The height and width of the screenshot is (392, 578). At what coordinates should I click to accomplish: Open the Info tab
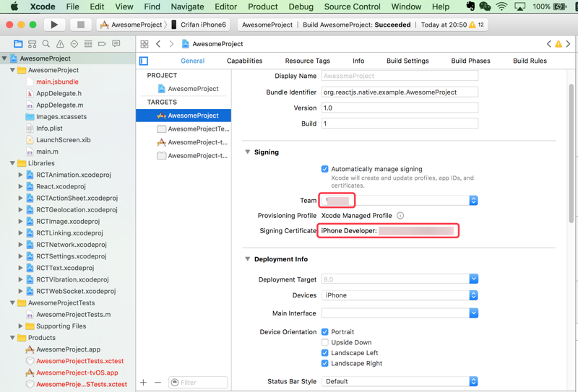point(358,61)
